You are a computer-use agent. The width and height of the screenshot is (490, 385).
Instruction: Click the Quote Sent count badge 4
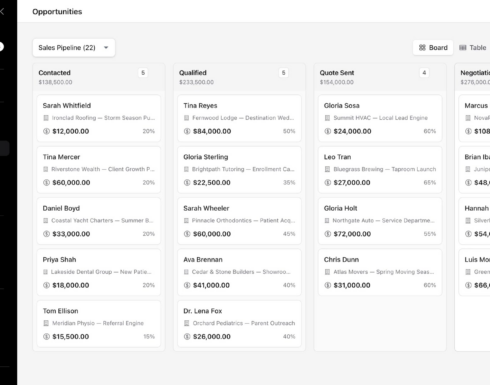[424, 73]
